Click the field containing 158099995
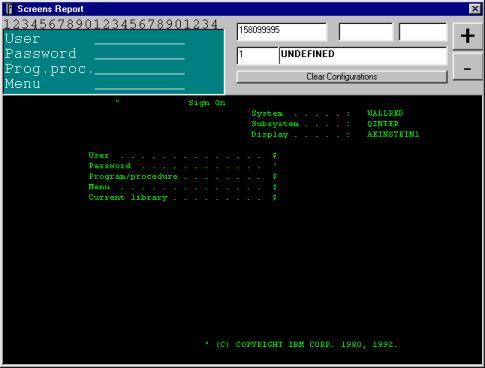The height and width of the screenshot is (368, 485). pyautogui.click(x=282, y=32)
